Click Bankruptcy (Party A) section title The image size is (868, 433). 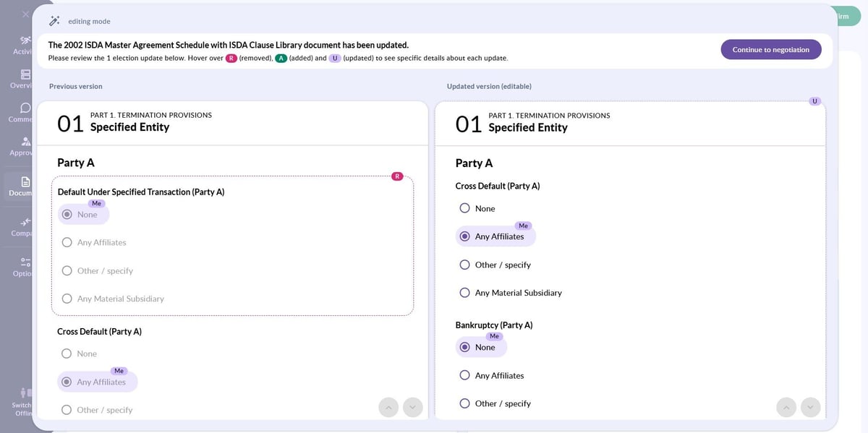click(x=494, y=325)
